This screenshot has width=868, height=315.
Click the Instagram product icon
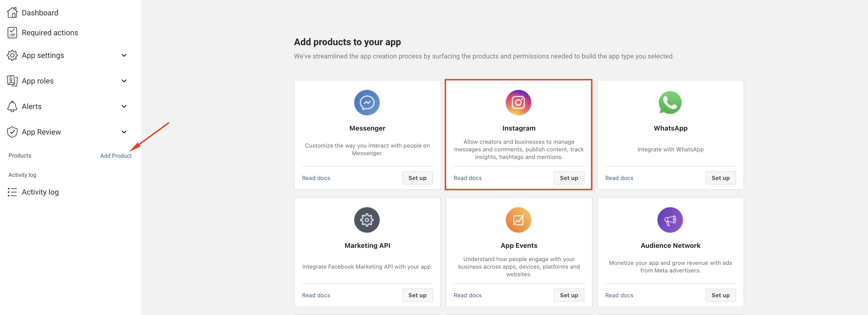pyautogui.click(x=518, y=103)
